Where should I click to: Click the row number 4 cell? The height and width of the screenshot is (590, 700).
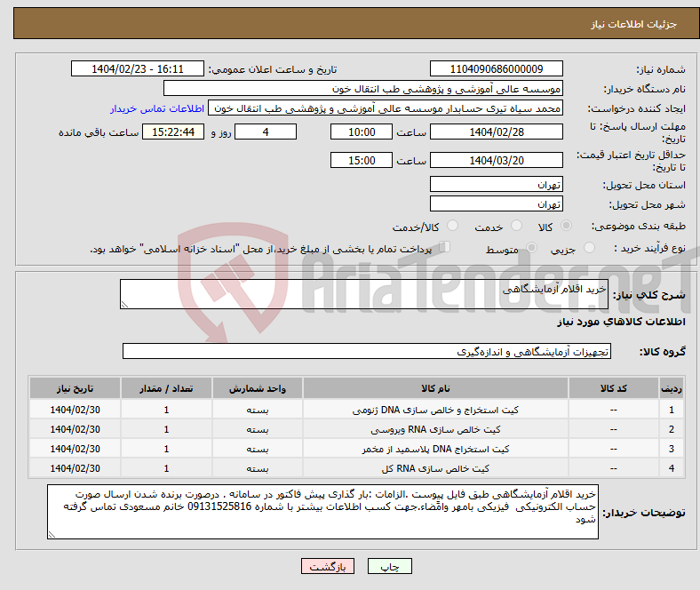pyautogui.click(x=671, y=468)
